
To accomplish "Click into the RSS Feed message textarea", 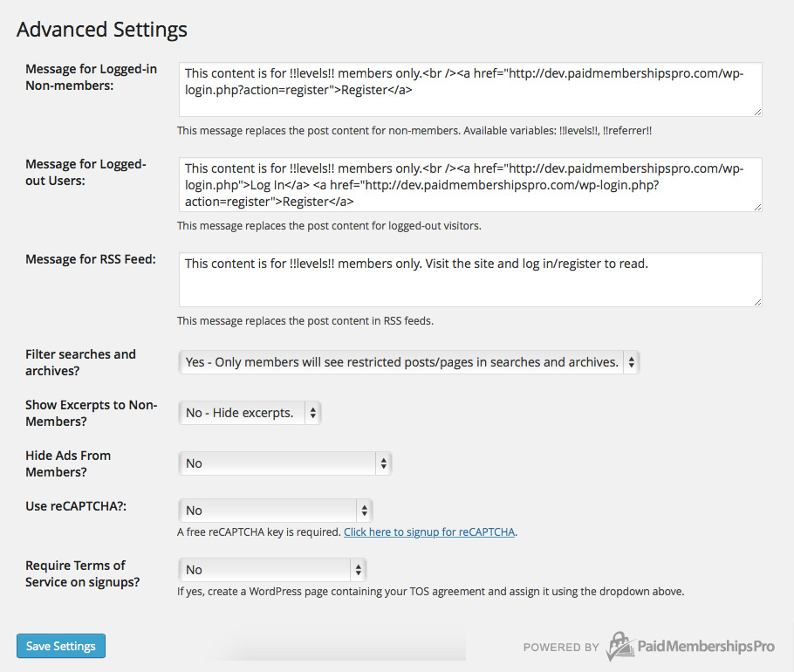I will 469,279.
